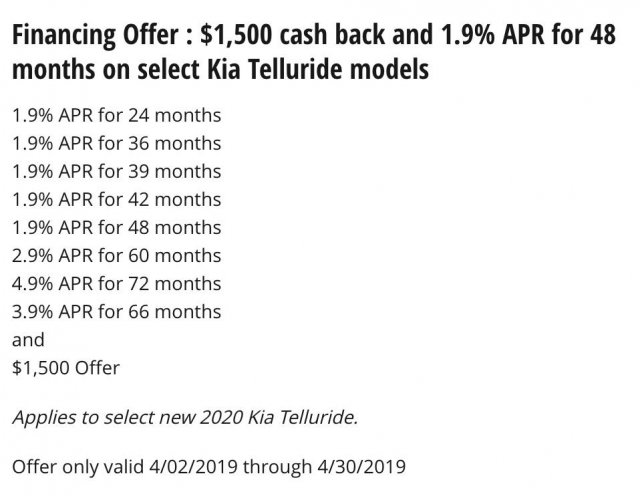Click the italic 'Applies to select new 2020 Kia Telluride' note

click(185, 418)
